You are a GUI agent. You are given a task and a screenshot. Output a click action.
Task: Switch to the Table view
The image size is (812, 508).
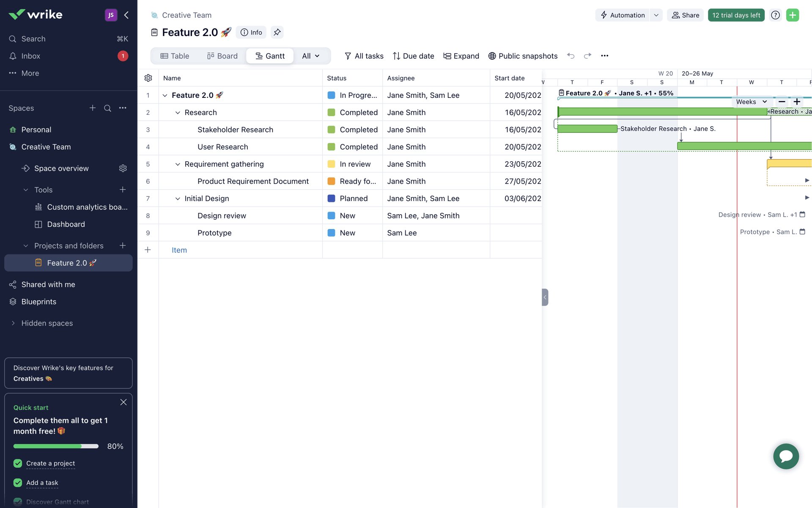click(x=175, y=56)
